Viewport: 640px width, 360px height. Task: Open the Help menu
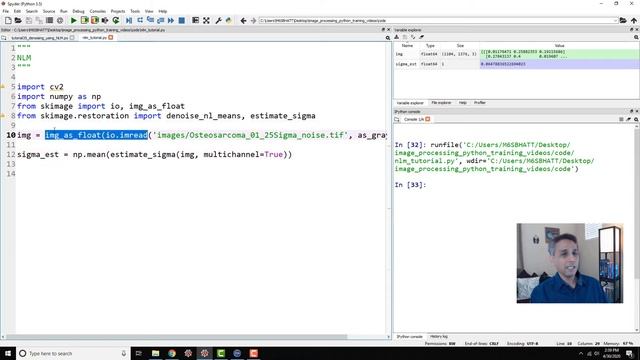pyautogui.click(x=162, y=11)
